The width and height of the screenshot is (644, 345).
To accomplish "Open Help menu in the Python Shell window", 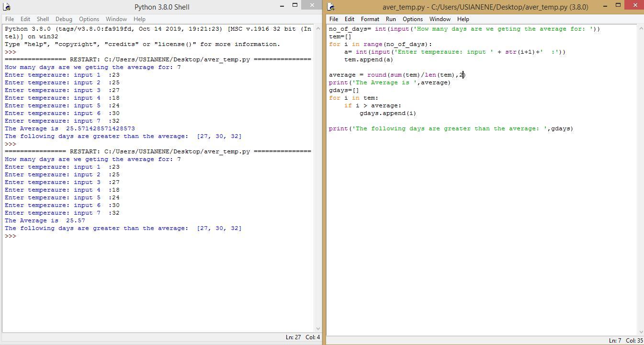I will tap(139, 19).
